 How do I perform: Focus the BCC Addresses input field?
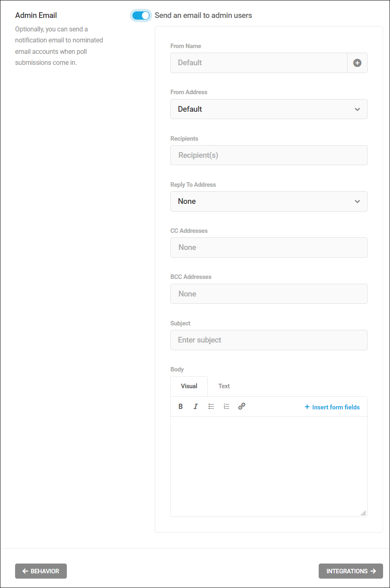[x=269, y=294]
